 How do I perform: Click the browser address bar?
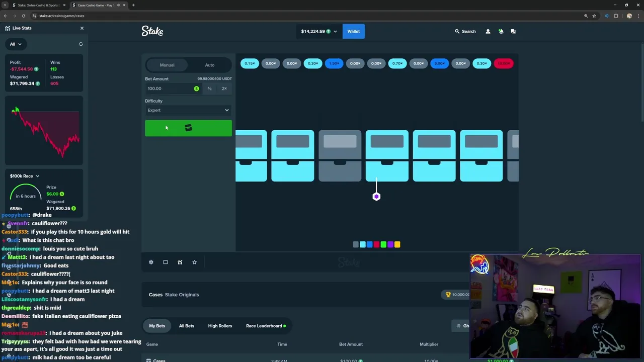(x=307, y=16)
